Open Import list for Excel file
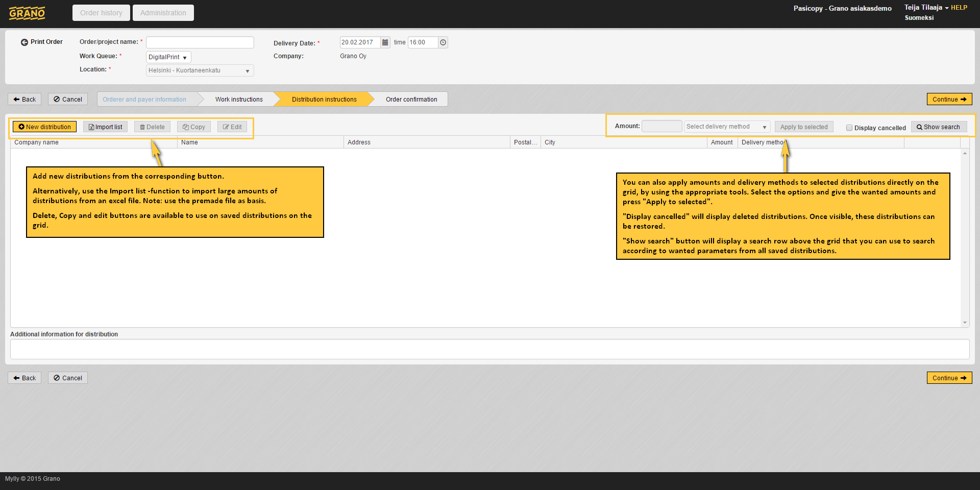 [105, 127]
